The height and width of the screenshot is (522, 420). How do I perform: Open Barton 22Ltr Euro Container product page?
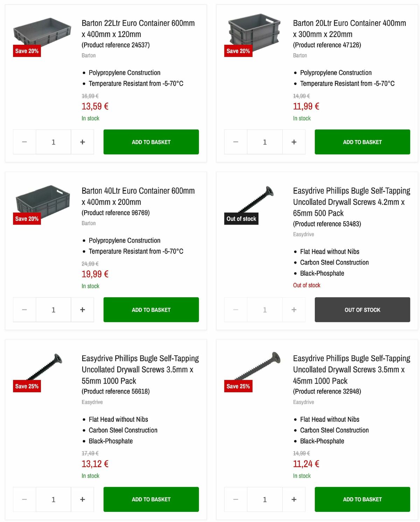pyautogui.click(x=138, y=29)
